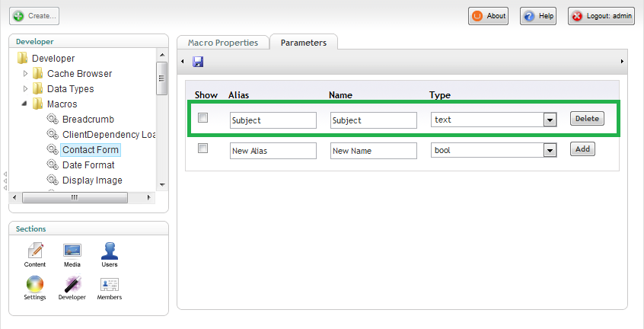
Task: Select the Breadcrumb macro in tree
Action: click(x=88, y=120)
